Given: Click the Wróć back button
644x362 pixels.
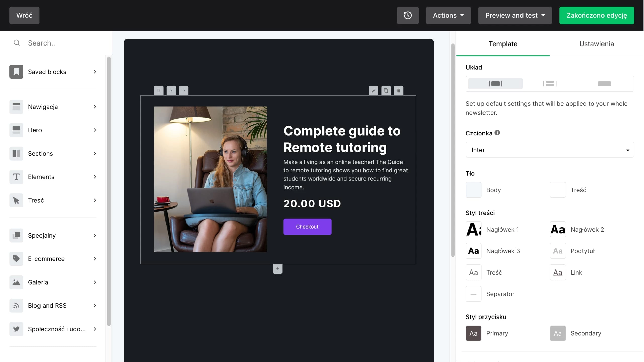Looking at the screenshot, I should pos(24,15).
